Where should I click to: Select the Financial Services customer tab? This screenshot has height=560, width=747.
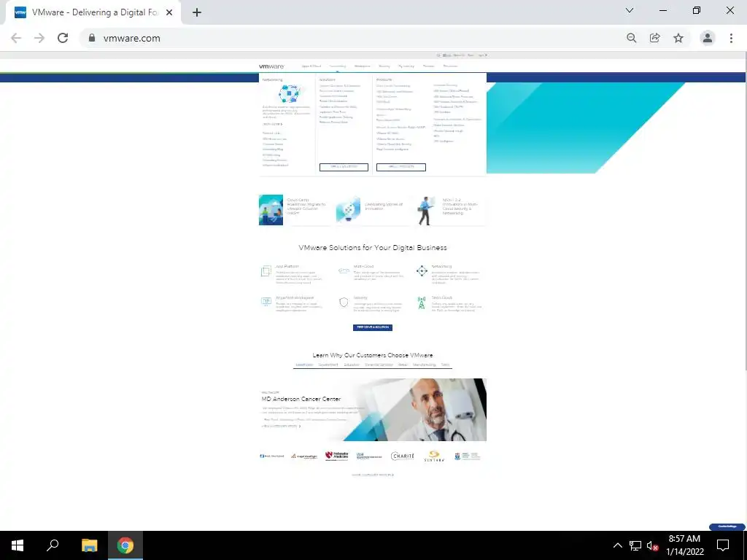click(379, 365)
